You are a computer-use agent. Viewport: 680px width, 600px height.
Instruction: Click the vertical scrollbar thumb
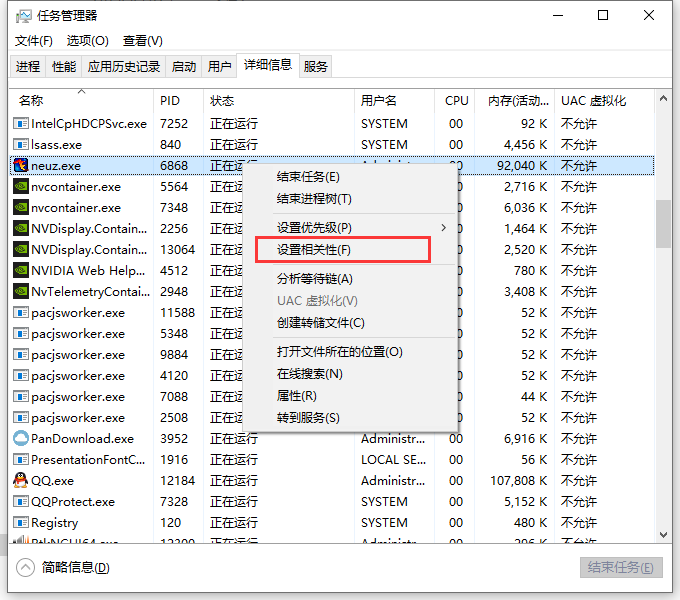pyautogui.click(x=663, y=224)
